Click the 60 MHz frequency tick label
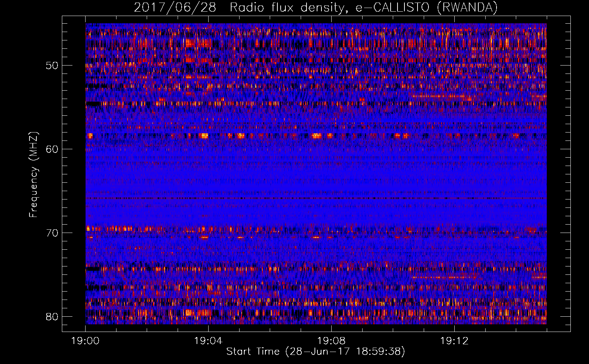 (52, 149)
